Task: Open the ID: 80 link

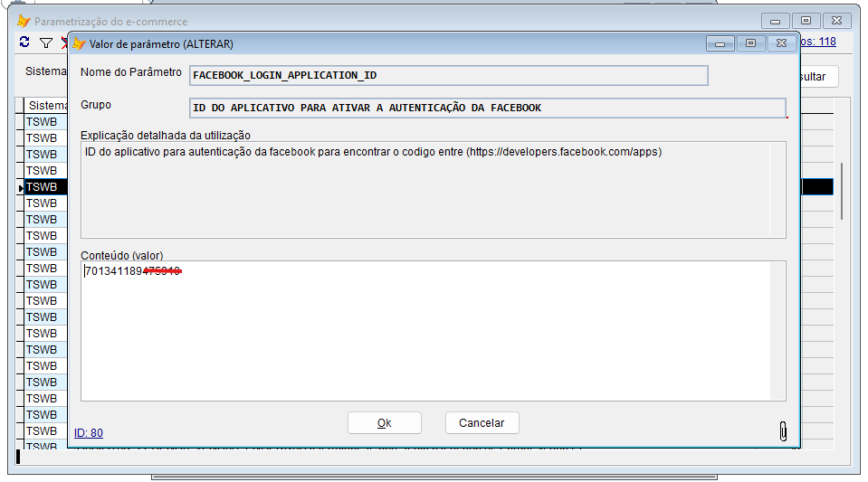Action: [89, 433]
